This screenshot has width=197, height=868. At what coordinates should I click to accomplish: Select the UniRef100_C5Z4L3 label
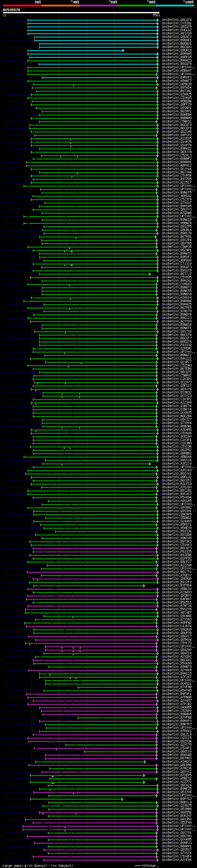[176, 155]
